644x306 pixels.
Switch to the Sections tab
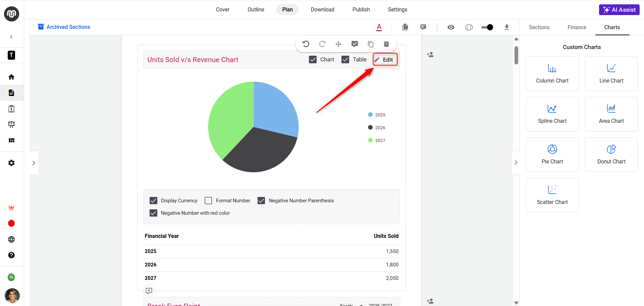coord(539,27)
